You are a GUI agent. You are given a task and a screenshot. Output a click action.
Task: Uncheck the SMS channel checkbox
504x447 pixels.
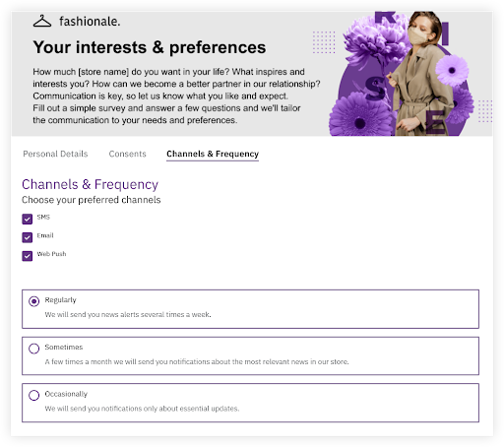click(x=28, y=219)
